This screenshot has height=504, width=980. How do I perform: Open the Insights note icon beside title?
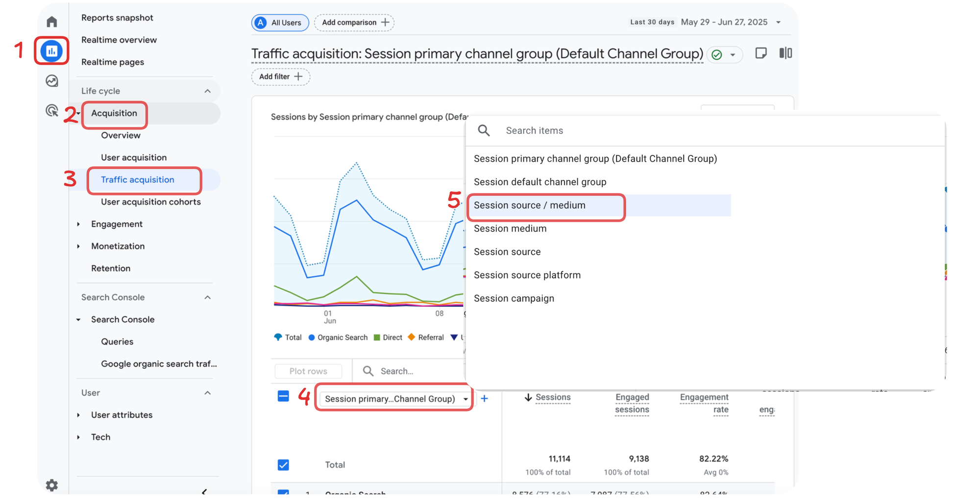760,53
